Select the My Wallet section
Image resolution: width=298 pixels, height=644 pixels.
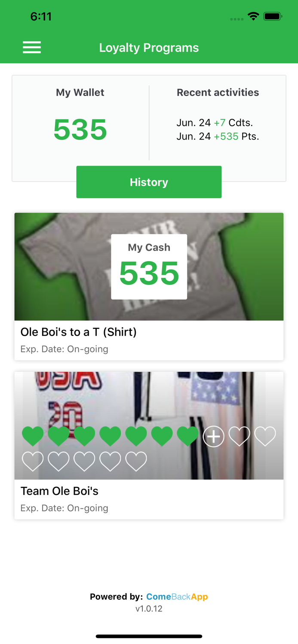click(80, 112)
